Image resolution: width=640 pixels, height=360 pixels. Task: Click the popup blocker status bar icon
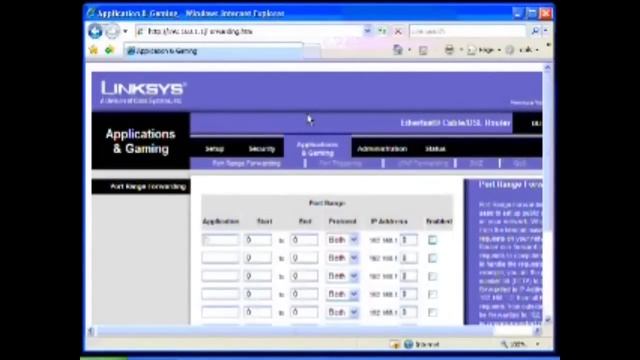click(395, 344)
